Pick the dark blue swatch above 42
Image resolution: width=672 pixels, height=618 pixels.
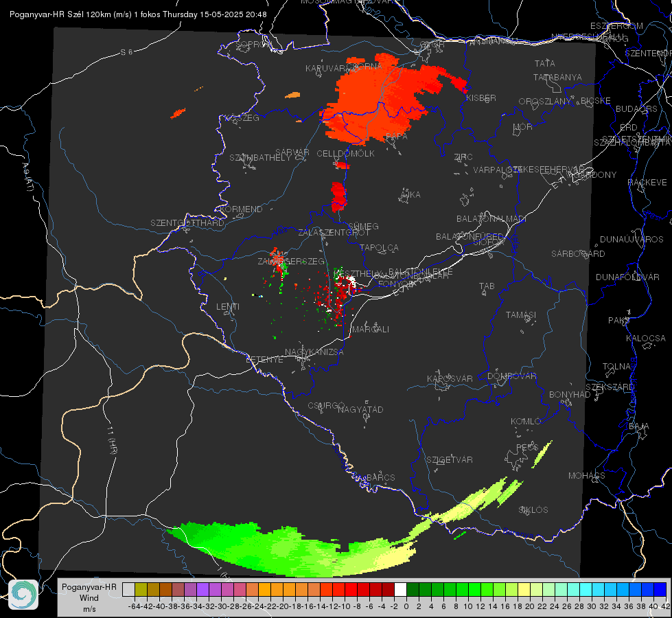click(660, 590)
